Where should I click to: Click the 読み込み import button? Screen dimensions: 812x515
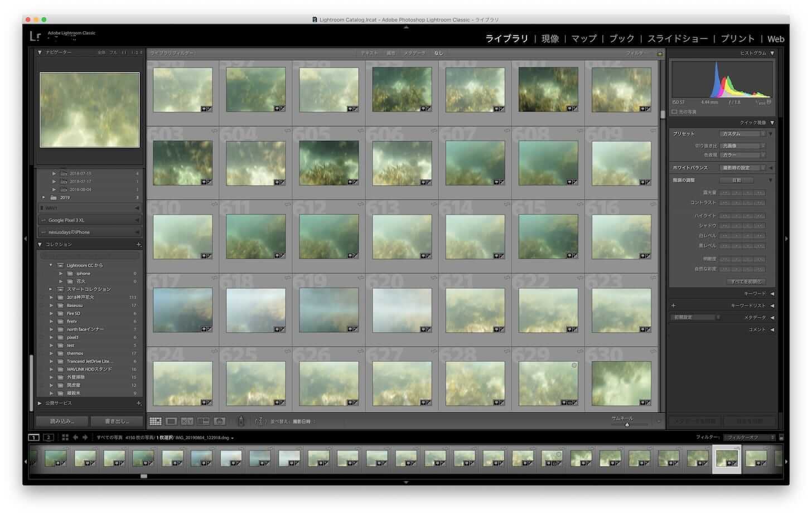tap(62, 421)
